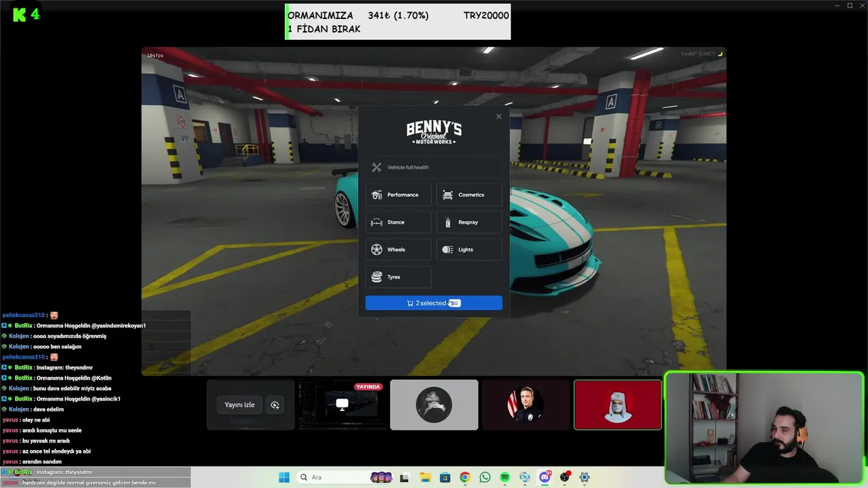Open the Settings gear on the taskbar
This screenshot has width=868, height=488.
click(x=585, y=477)
